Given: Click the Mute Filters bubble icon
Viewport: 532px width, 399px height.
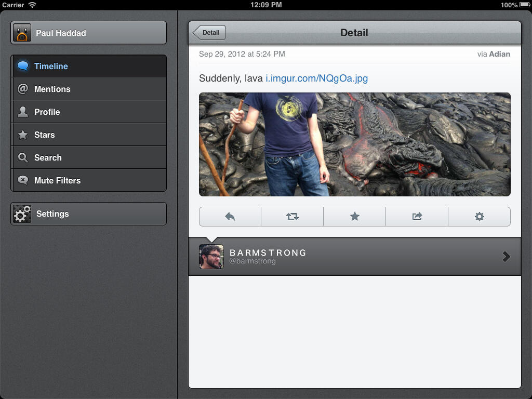Looking at the screenshot, I should 23,180.
